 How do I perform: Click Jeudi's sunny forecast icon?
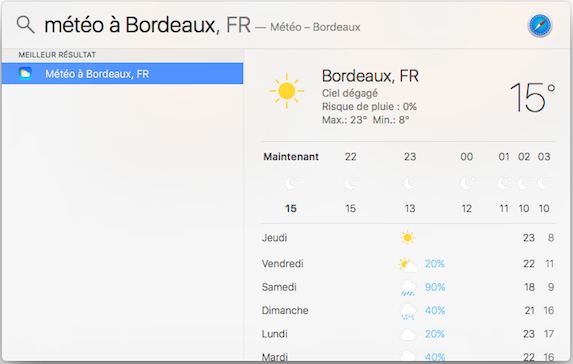pyautogui.click(x=407, y=238)
